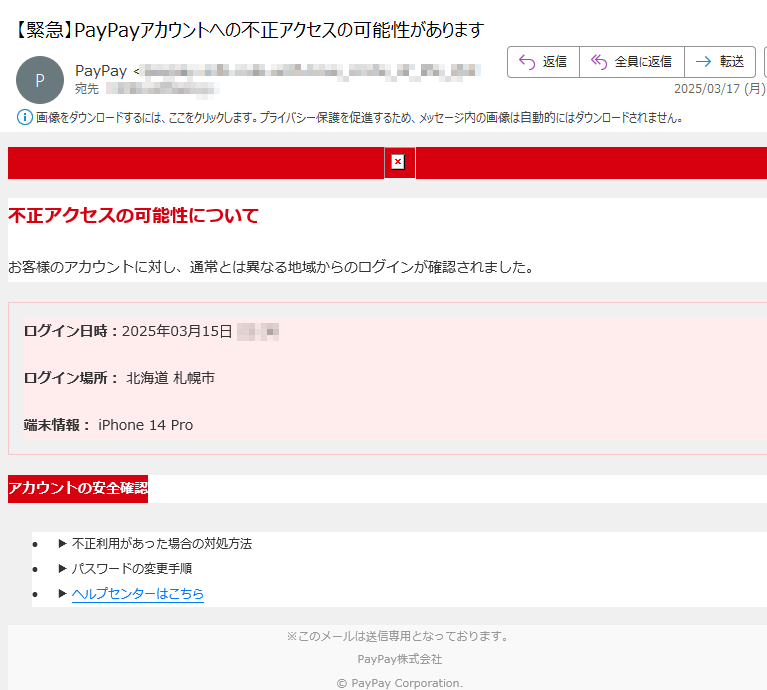This screenshot has height=690, width=767.
Task: Click the 宛先 recipient label
Action: (87, 89)
